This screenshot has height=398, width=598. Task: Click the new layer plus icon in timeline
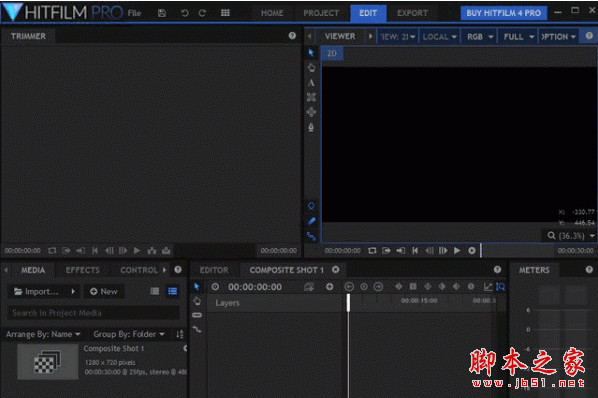click(x=330, y=287)
